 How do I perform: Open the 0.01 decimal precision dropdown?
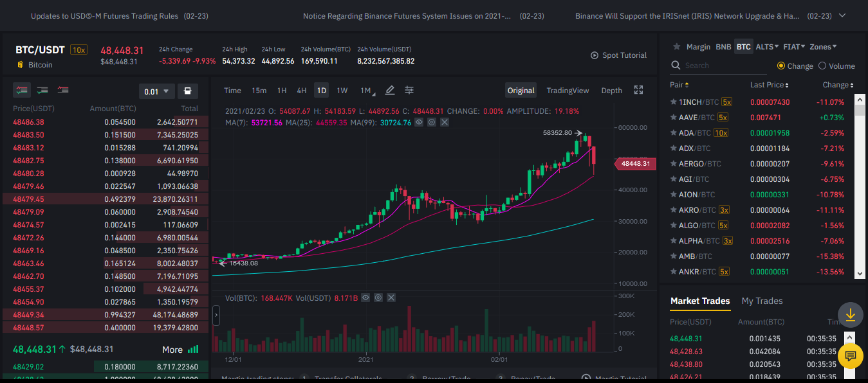click(x=156, y=91)
